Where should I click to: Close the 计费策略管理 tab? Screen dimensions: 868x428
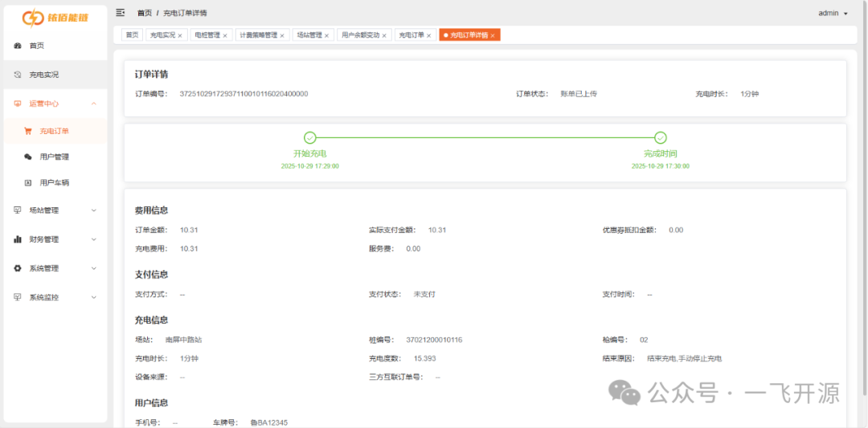[x=282, y=35]
